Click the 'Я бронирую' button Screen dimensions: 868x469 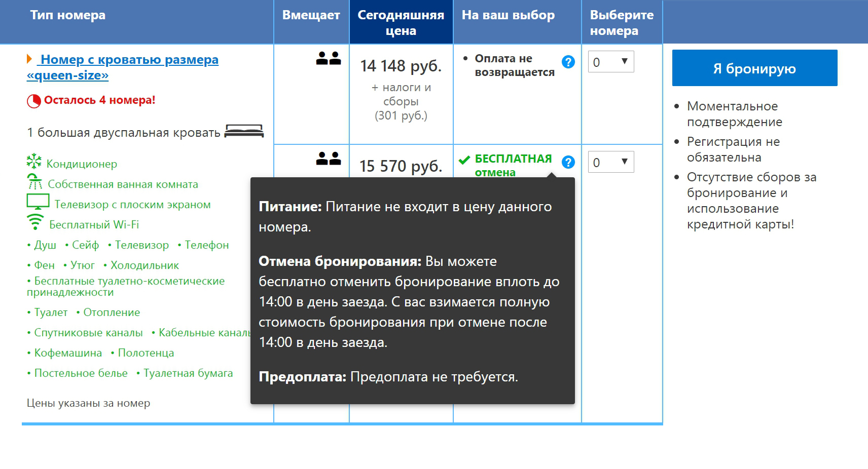[754, 68]
